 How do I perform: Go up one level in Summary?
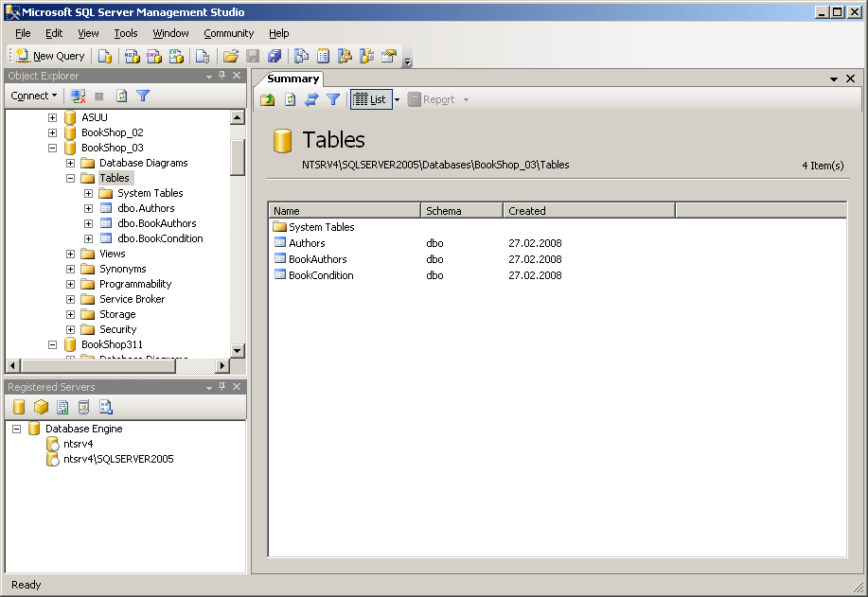tap(268, 99)
